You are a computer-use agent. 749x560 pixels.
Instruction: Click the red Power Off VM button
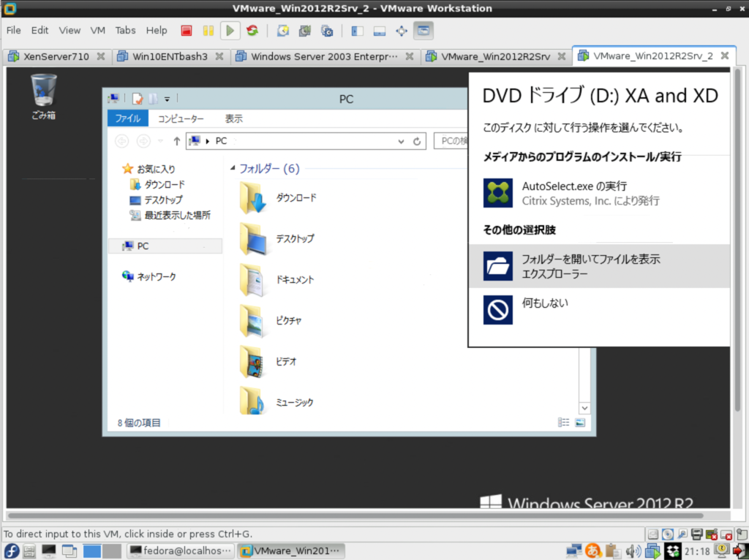click(x=187, y=31)
